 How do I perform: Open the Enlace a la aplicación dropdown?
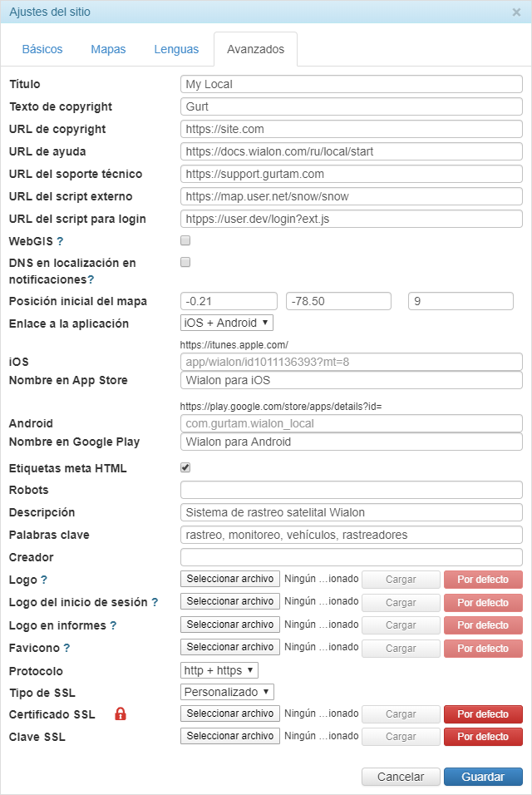coord(226,323)
